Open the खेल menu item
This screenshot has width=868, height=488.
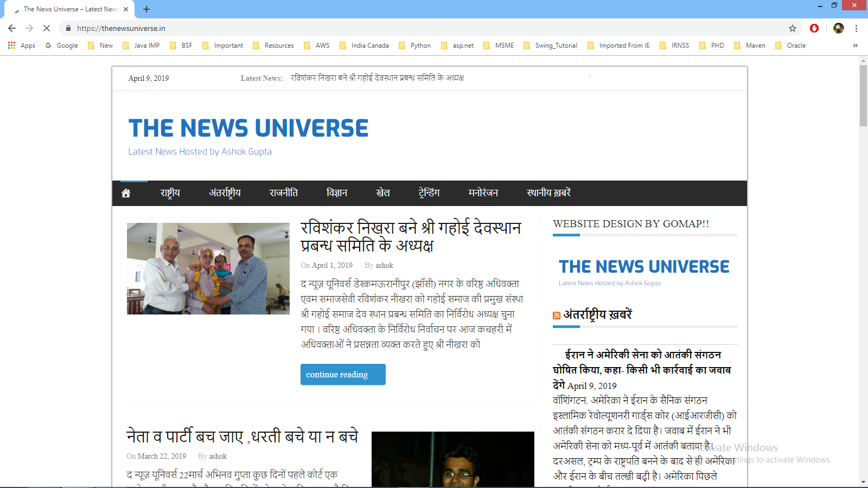tap(383, 193)
